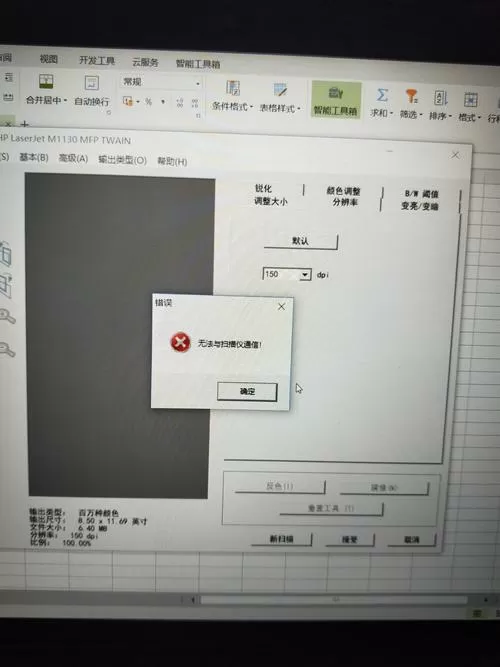Switch to the 锐化 tab
This screenshot has width=500, height=667.
pyautogui.click(x=263, y=188)
